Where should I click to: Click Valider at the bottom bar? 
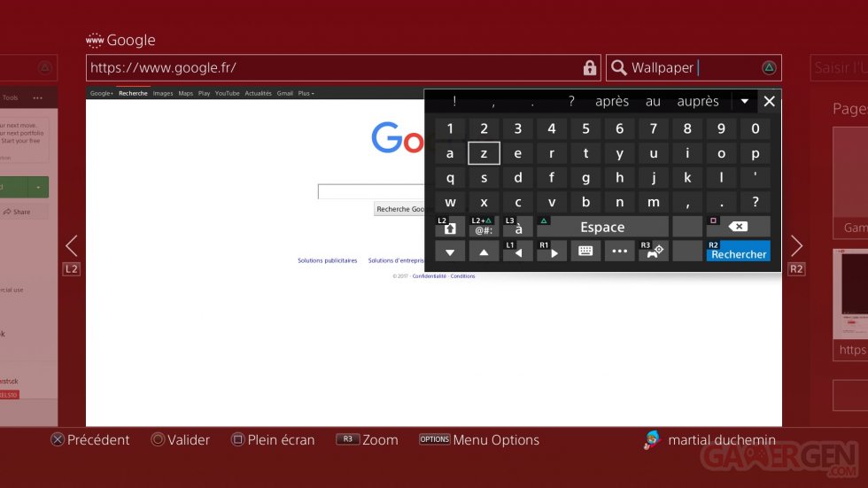[181, 440]
